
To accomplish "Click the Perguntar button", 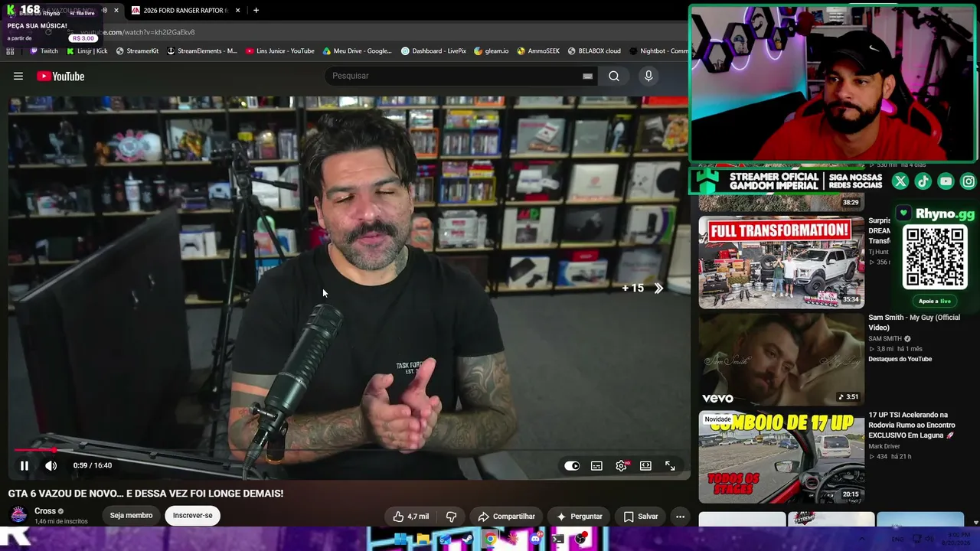I will [580, 517].
